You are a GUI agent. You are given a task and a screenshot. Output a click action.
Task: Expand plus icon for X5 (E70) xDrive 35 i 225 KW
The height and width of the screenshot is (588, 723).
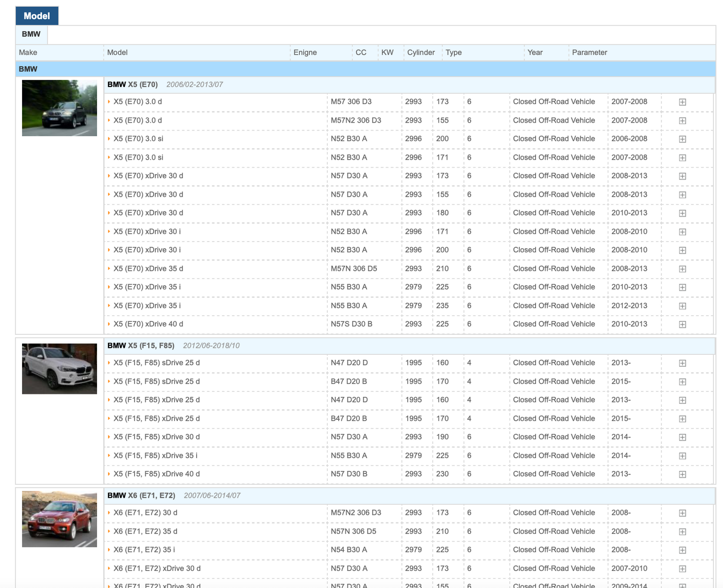pos(682,287)
